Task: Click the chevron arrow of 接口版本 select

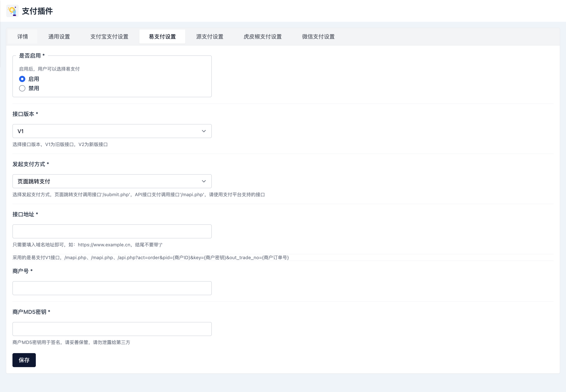Action: click(204, 131)
